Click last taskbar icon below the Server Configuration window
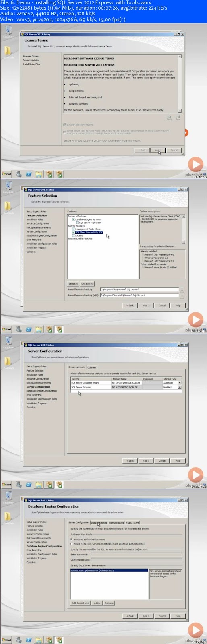207x644 pixels. 59,485
